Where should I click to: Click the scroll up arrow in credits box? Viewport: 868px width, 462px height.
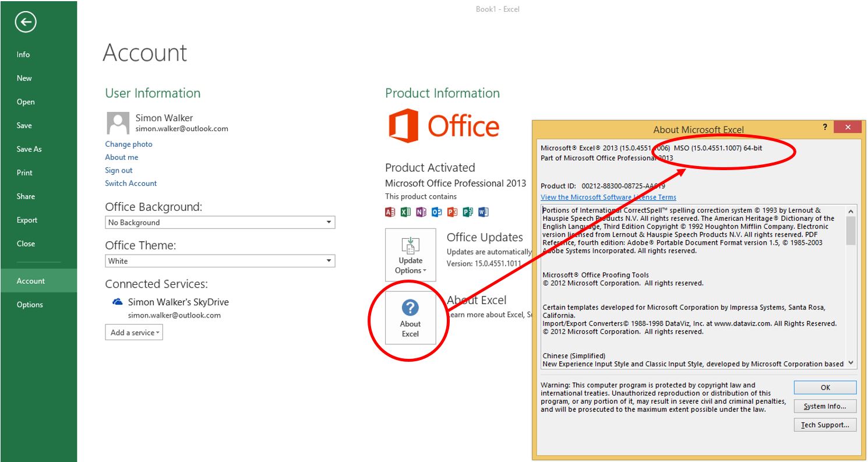point(851,211)
